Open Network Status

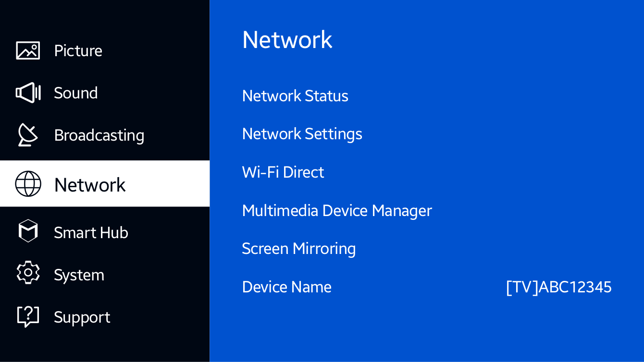point(295,96)
